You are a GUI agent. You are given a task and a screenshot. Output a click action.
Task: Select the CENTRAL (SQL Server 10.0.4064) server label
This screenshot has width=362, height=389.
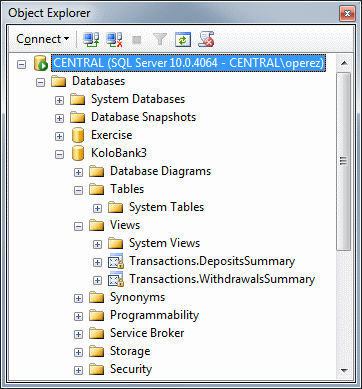tap(188, 63)
